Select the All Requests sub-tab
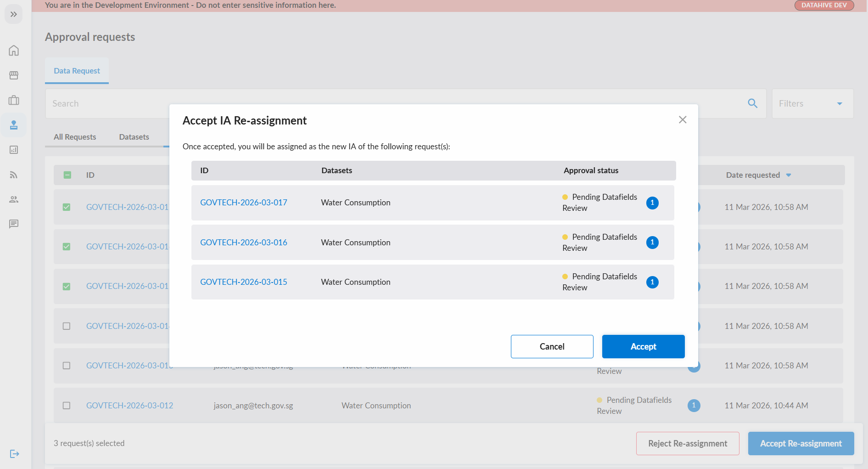Viewport: 868px width, 469px height. pos(75,137)
